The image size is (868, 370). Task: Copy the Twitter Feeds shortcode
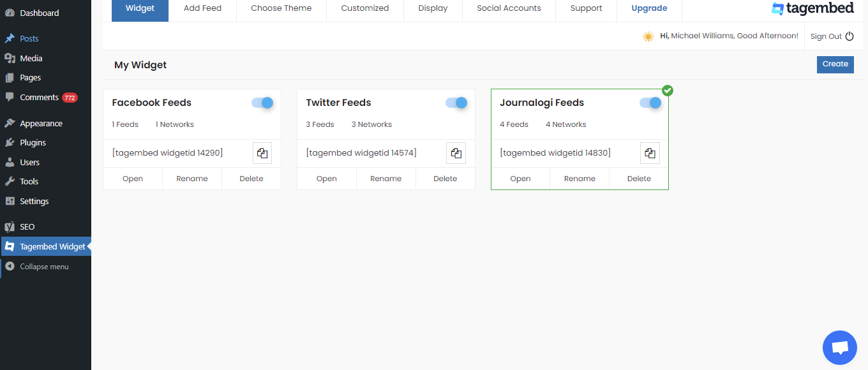tap(456, 153)
